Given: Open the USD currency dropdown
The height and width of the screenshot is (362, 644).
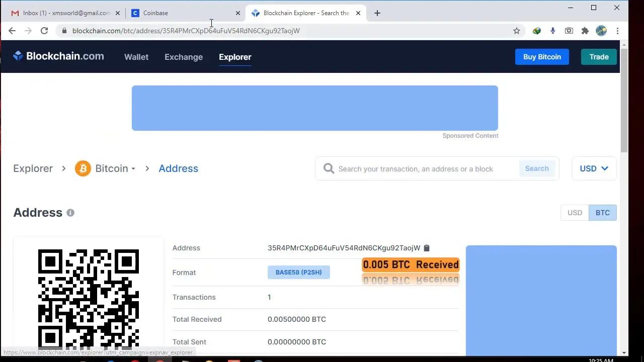Looking at the screenshot, I should click(594, 168).
